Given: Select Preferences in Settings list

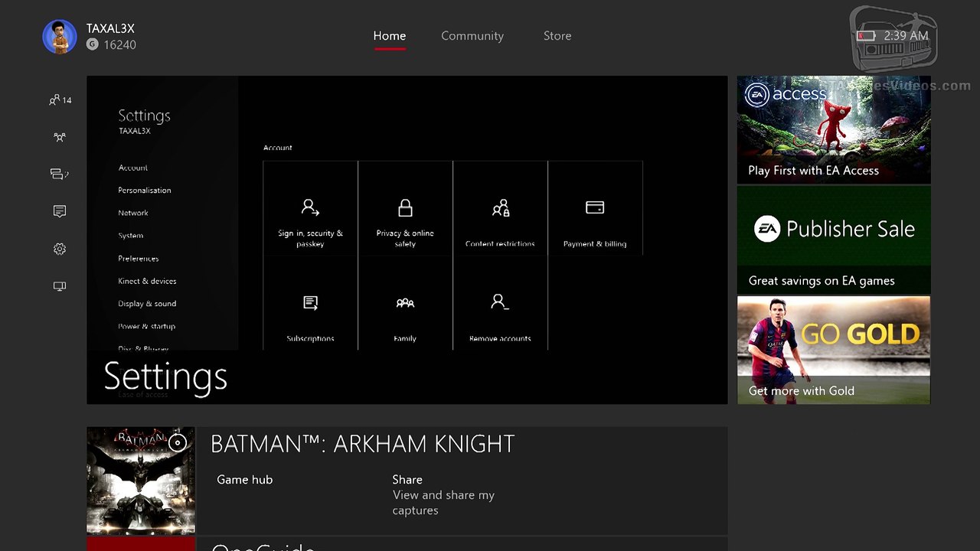Looking at the screenshot, I should [x=139, y=259].
